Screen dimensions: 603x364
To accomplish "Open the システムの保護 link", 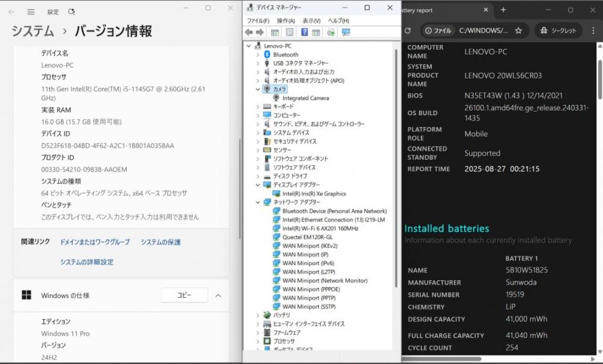I will click(x=160, y=242).
